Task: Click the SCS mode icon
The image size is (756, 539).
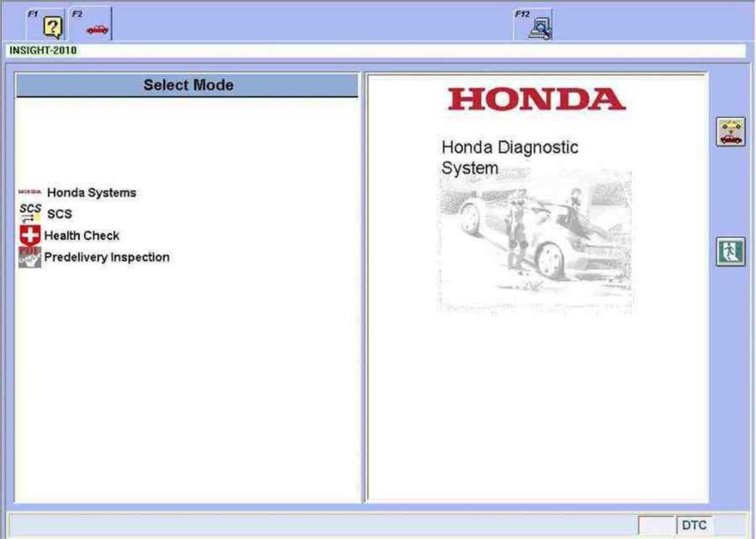Action: coord(30,213)
